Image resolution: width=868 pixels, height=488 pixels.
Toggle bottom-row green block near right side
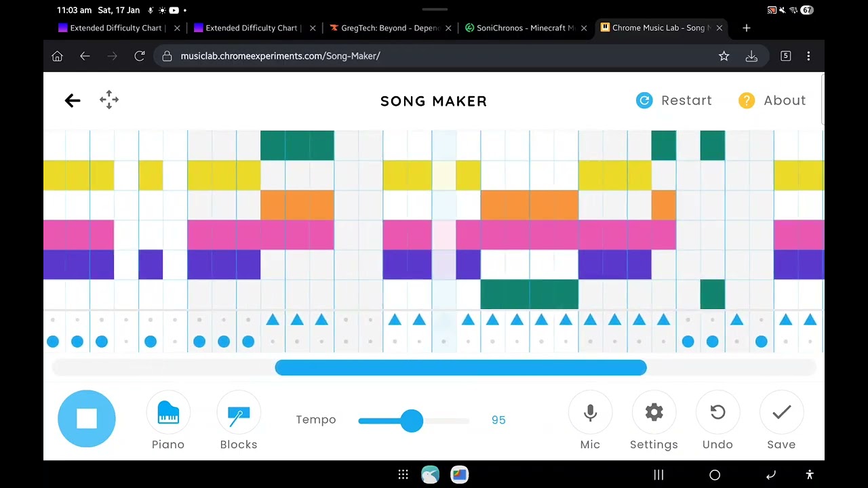tap(713, 295)
